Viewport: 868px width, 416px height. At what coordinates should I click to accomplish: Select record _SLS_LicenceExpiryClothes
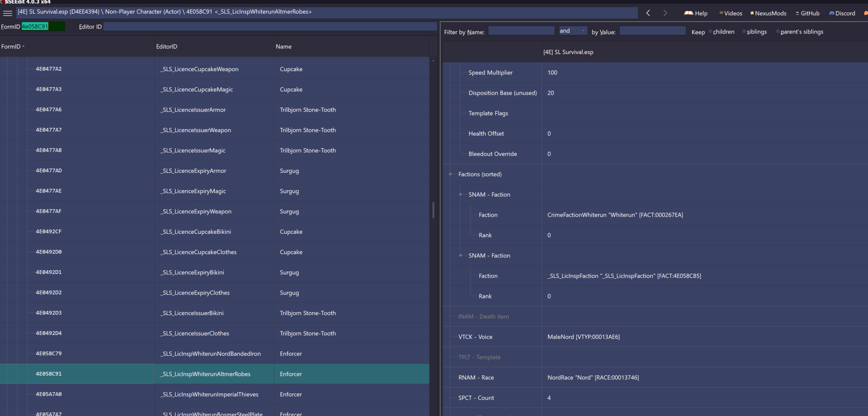pos(215,293)
